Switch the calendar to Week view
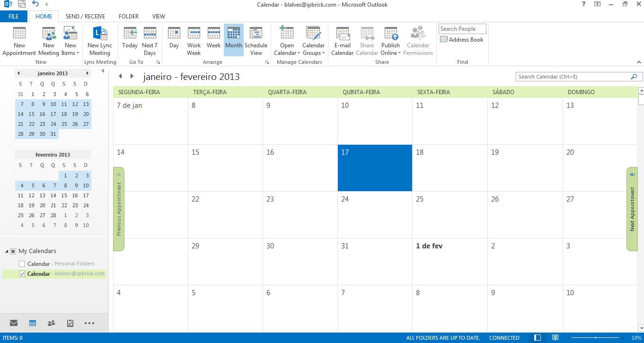The height and width of the screenshot is (343, 644). tap(213, 38)
